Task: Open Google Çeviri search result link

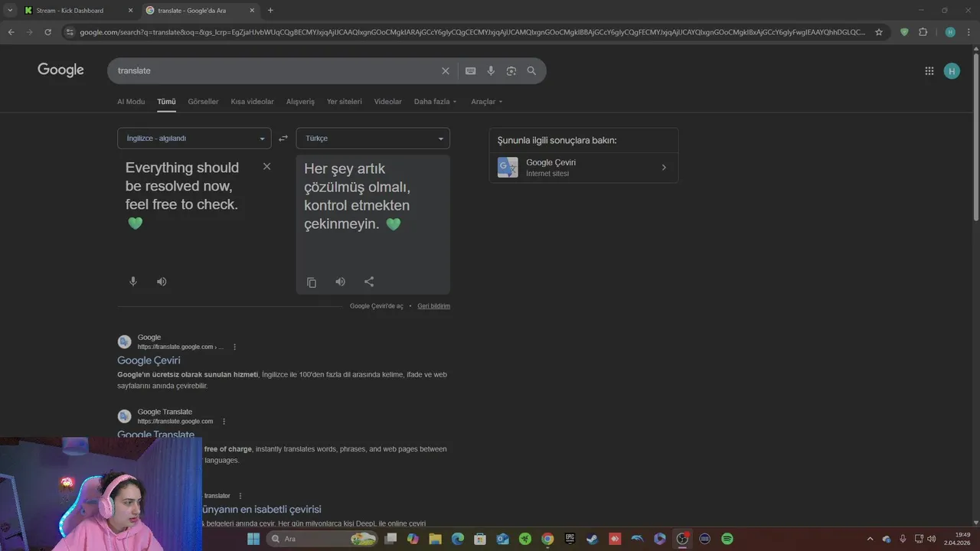Action: tap(149, 360)
